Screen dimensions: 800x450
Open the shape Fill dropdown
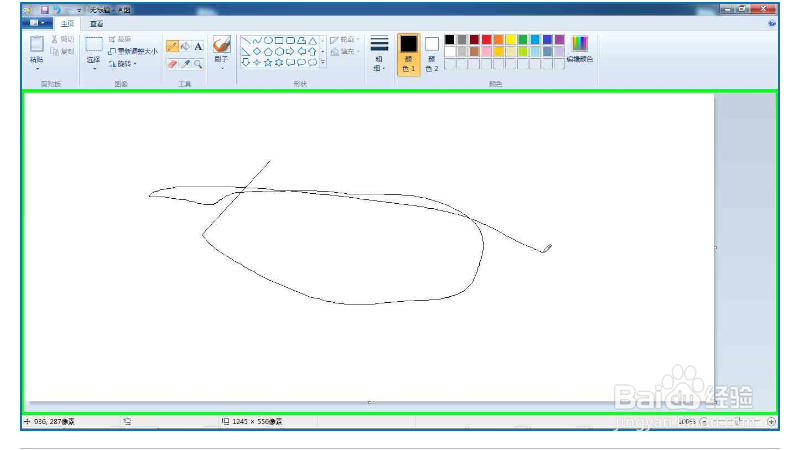pyautogui.click(x=345, y=52)
